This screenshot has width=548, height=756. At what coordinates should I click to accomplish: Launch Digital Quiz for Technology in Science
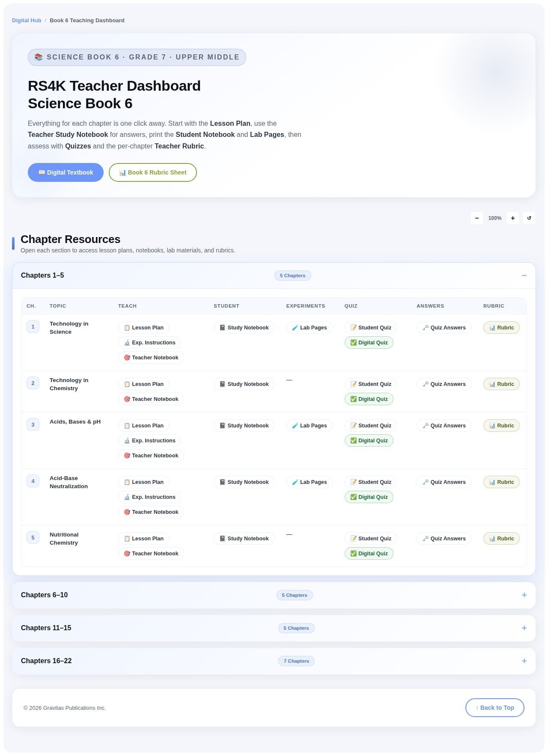tap(369, 343)
